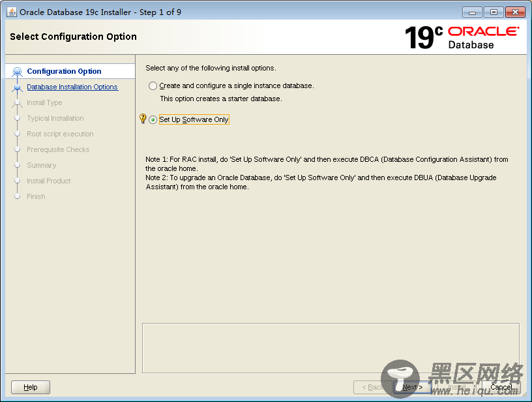Click the Root script execution step label
This screenshot has width=532, height=402.
tap(60, 134)
